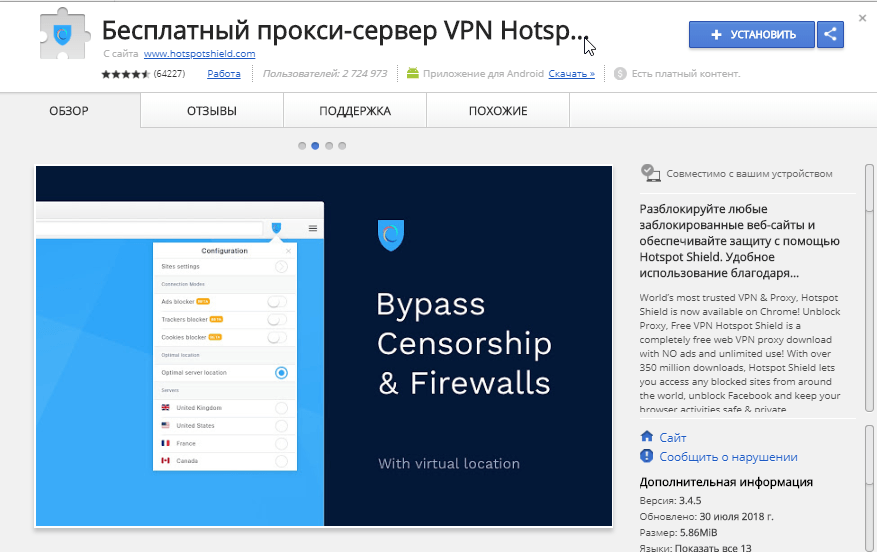Click the exclamation report abuse icon

tap(647, 456)
